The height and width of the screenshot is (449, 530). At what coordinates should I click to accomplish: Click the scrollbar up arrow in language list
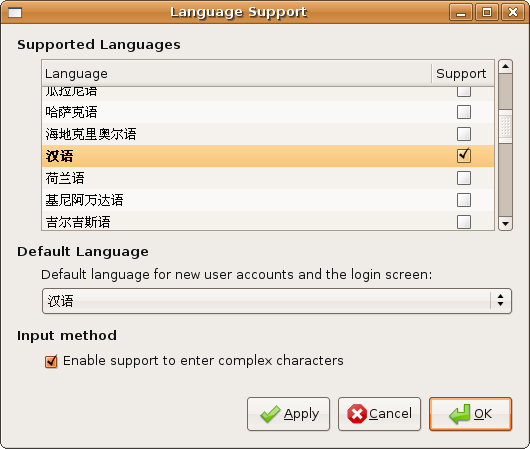click(x=505, y=66)
